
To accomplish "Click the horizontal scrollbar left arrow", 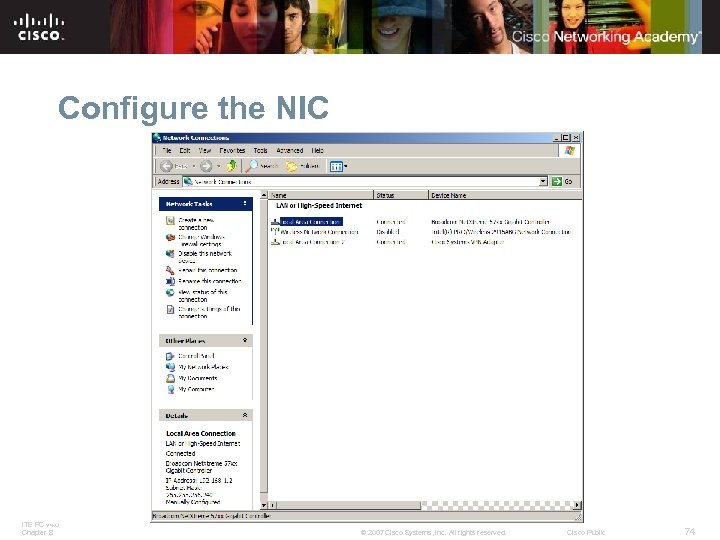I will coord(272,505).
